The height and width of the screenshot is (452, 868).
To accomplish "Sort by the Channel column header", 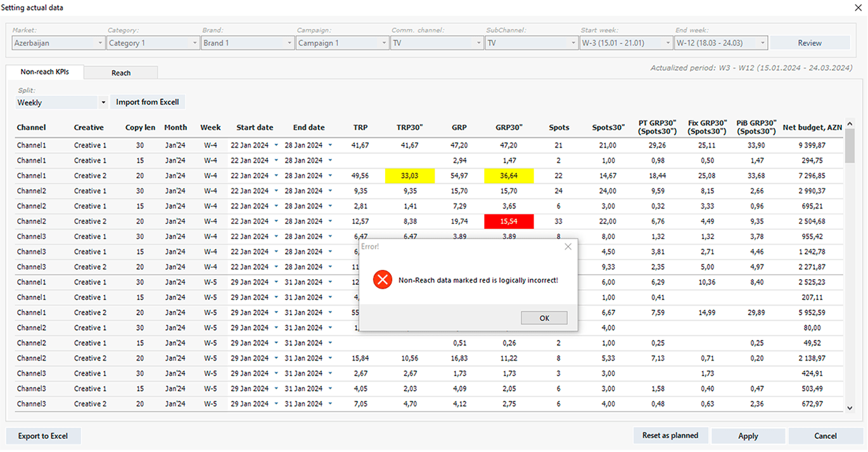I will pos(31,127).
